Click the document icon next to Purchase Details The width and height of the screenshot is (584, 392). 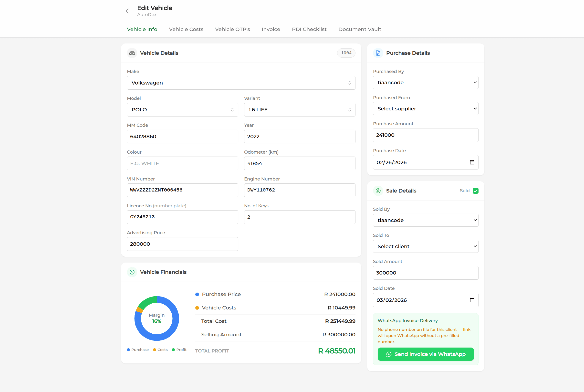pos(378,53)
